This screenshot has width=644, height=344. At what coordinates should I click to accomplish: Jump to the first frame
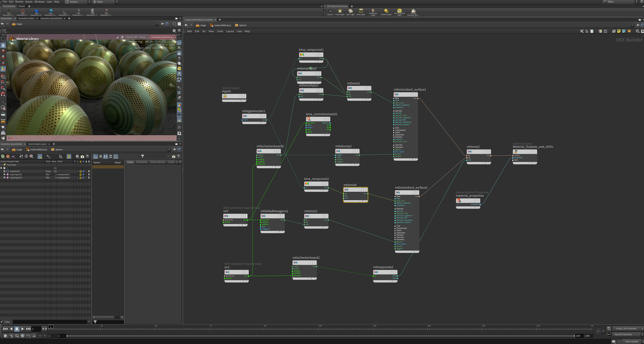(x=5, y=329)
